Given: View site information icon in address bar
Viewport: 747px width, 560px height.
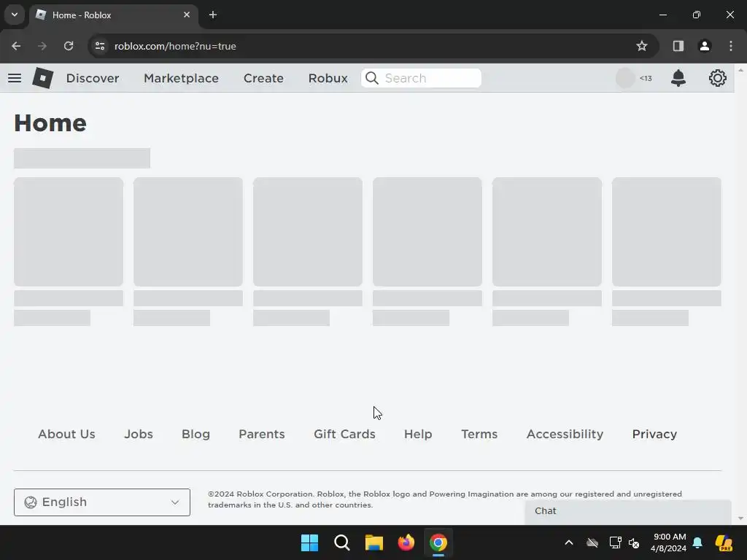Looking at the screenshot, I should tap(100, 46).
